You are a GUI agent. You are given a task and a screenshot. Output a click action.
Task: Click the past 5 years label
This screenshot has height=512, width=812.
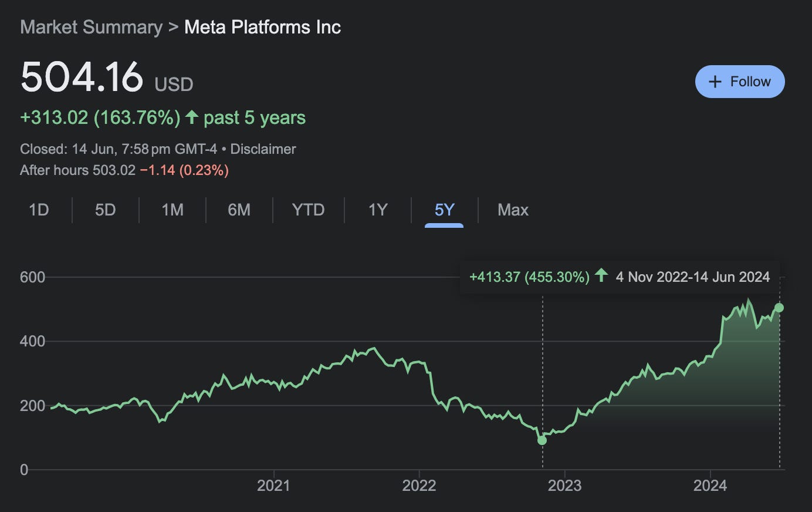[255, 117]
